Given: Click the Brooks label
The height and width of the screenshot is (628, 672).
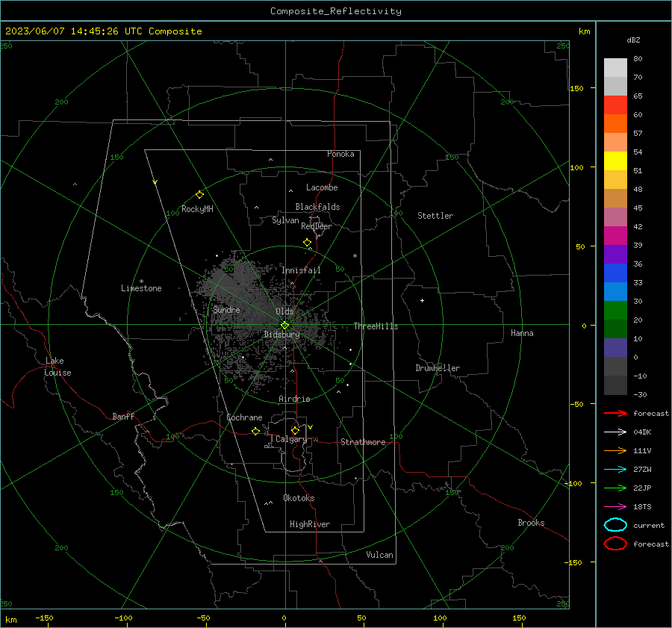Looking at the screenshot, I should (x=531, y=523).
